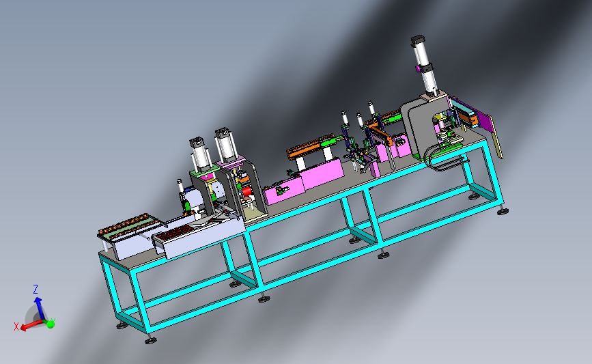Click the letter X label of the triad
592x364 pixels.
[16, 327]
